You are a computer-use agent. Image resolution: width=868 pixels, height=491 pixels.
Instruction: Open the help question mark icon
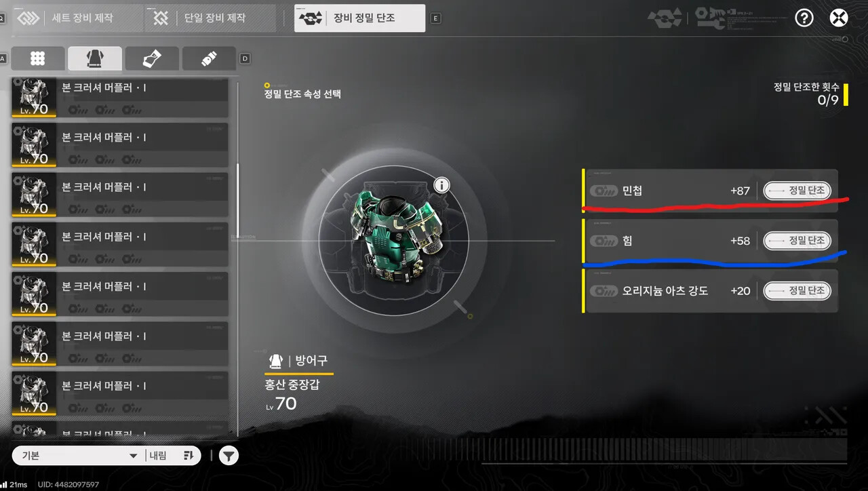point(804,18)
